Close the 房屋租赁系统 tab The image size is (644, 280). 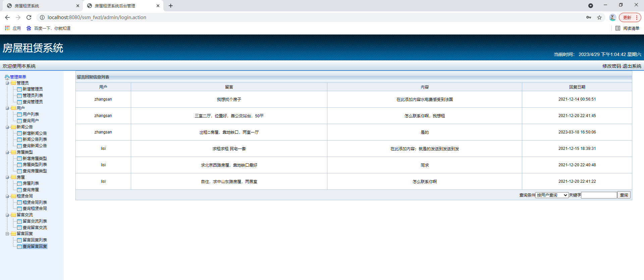coord(78,6)
